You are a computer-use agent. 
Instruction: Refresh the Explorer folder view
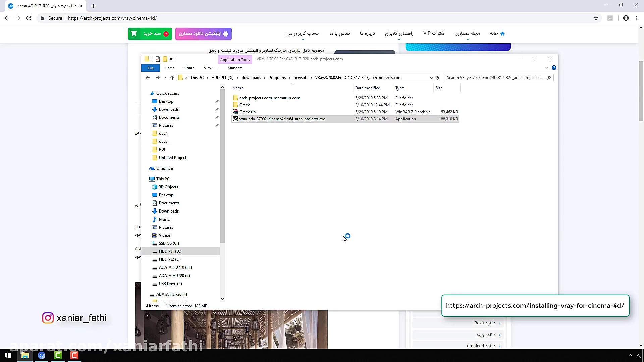click(x=437, y=78)
